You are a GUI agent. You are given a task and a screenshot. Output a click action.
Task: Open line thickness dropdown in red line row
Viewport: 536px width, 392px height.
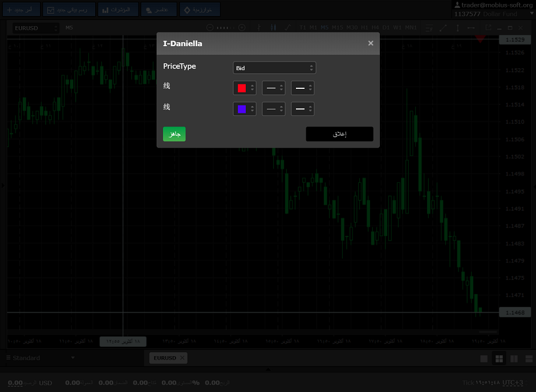[274, 88]
